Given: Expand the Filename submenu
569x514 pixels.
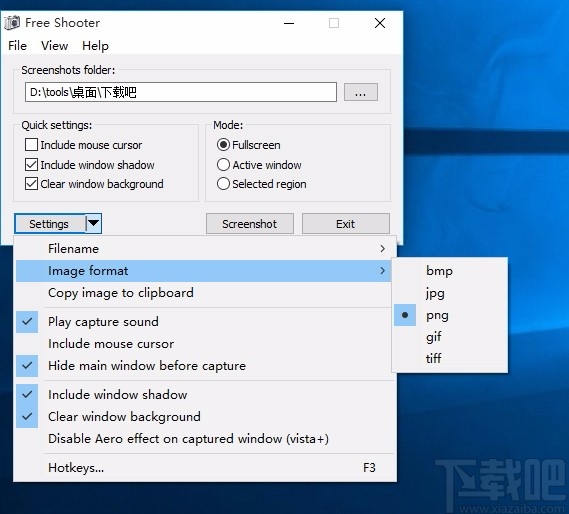Looking at the screenshot, I should (203, 249).
